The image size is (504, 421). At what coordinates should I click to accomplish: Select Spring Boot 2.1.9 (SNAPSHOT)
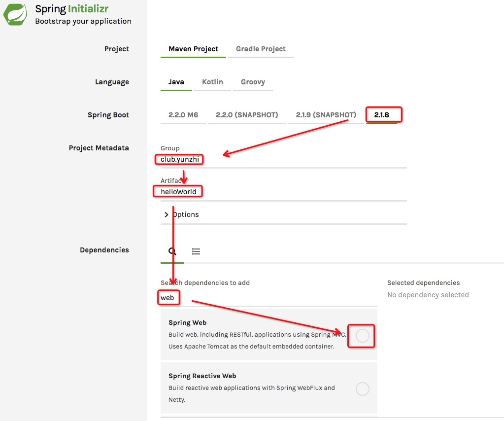(x=326, y=115)
